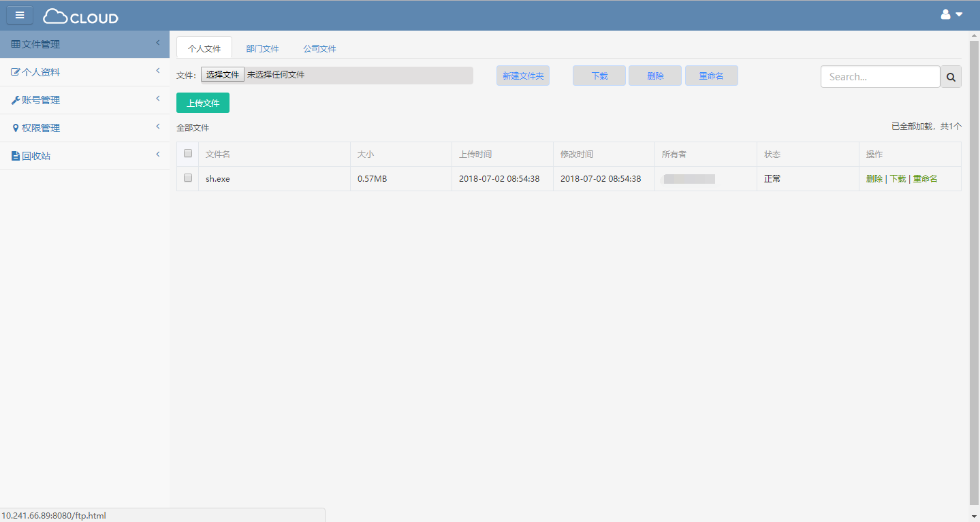Click the 删除 toolbar button

click(x=655, y=76)
